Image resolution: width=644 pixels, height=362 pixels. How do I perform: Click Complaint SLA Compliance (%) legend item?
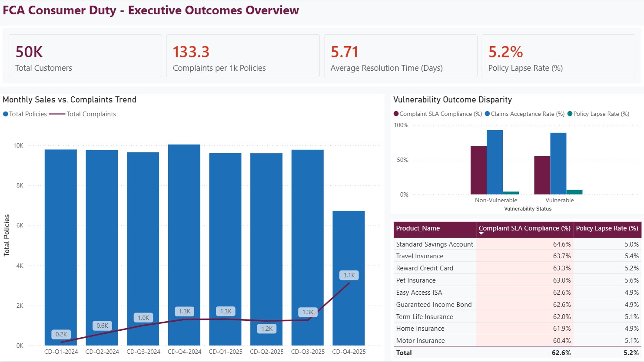[438, 114]
